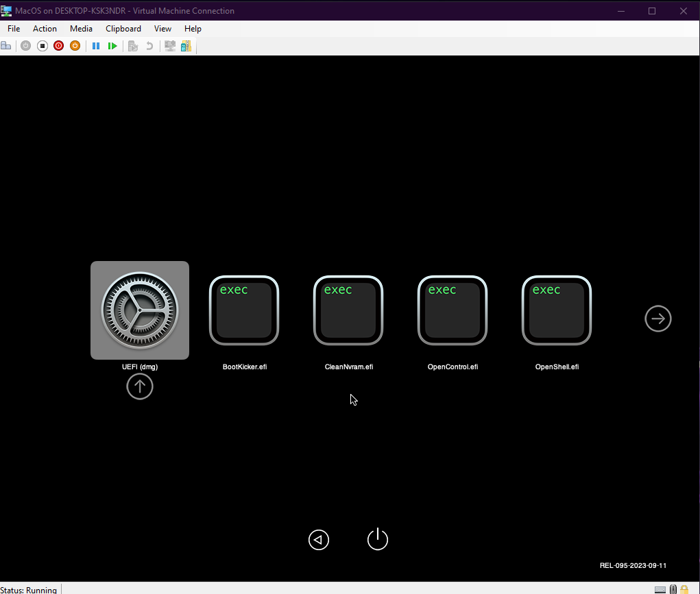Select the UEFI (dmg) boot entry

(x=140, y=310)
